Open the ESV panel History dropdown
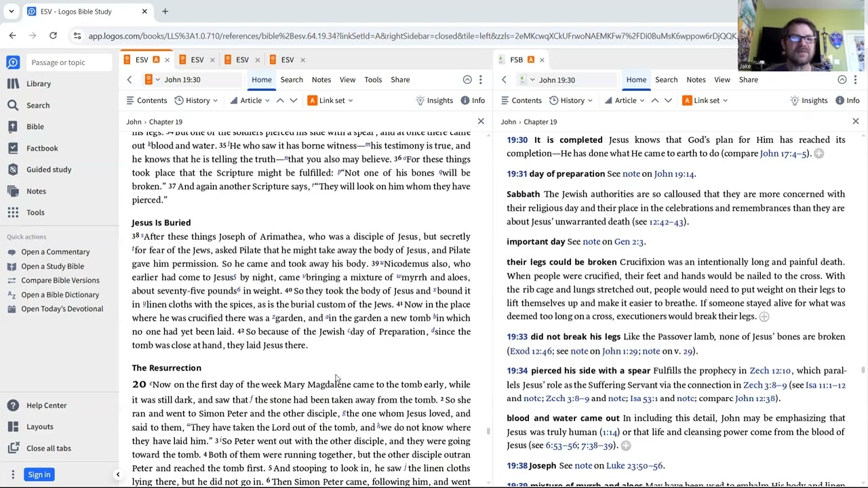 pos(196,100)
